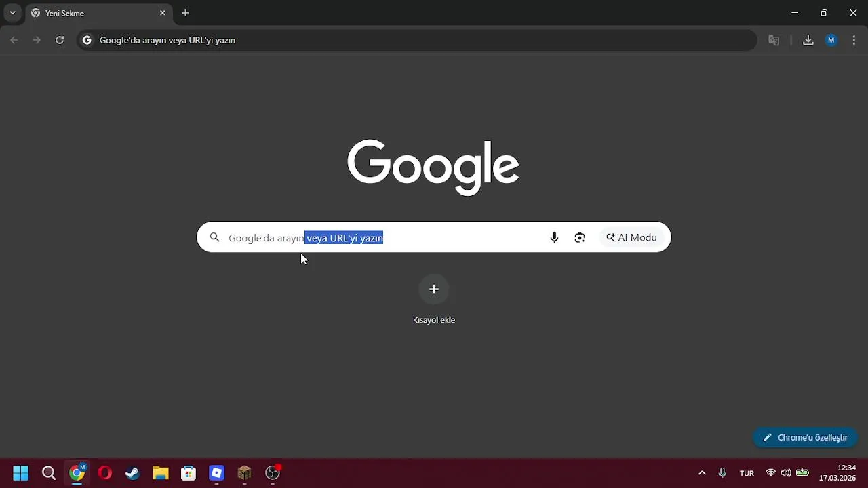Expand the hidden system tray icons

click(x=702, y=473)
